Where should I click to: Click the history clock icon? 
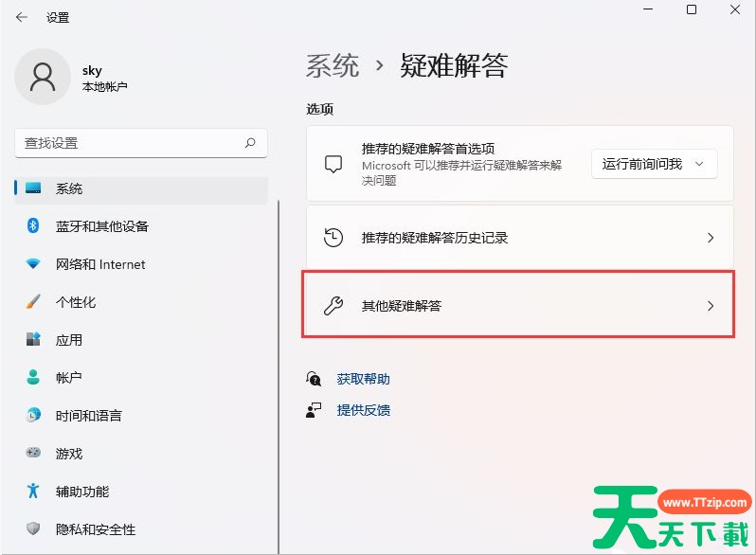pyautogui.click(x=333, y=237)
